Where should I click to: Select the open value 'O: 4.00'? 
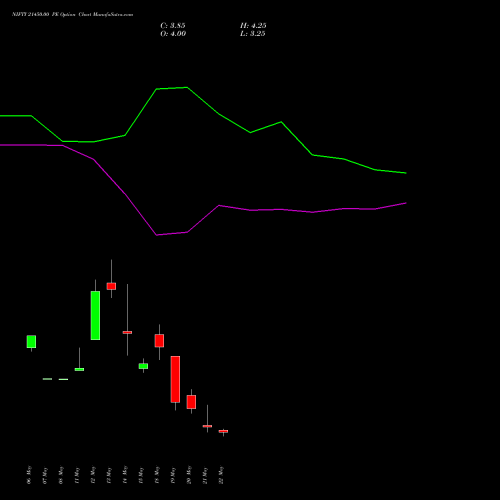[x=173, y=34]
